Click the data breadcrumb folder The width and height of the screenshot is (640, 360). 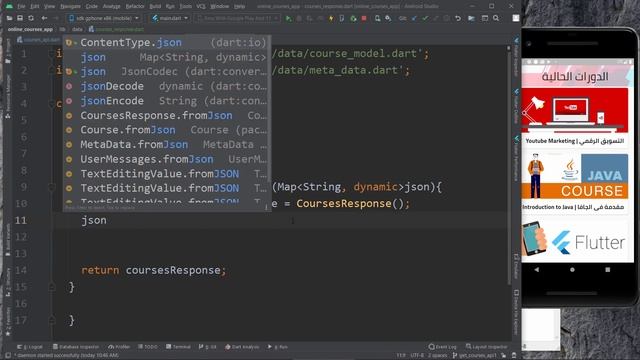click(77, 29)
